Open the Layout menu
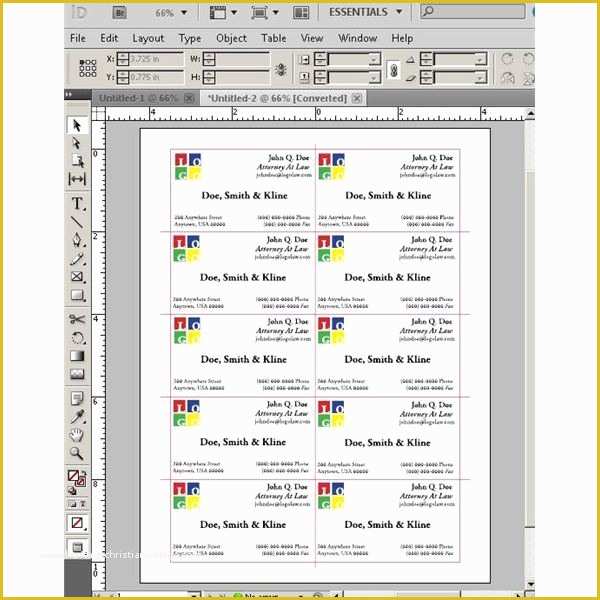Image resolution: width=600 pixels, height=600 pixels. tap(148, 38)
